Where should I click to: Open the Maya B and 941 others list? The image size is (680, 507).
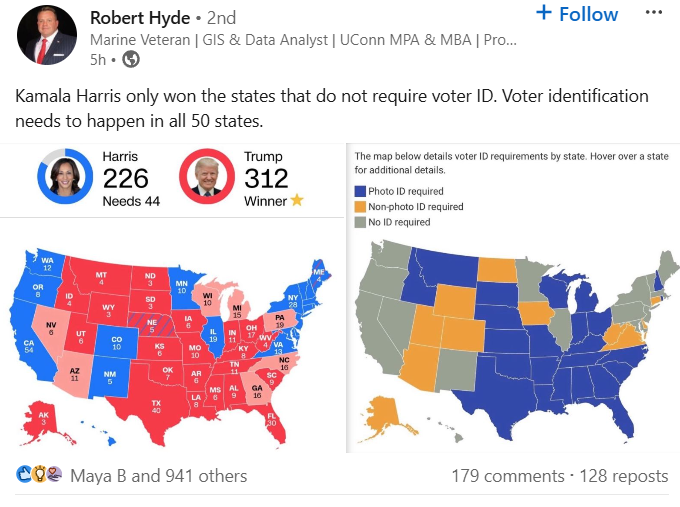(x=158, y=476)
